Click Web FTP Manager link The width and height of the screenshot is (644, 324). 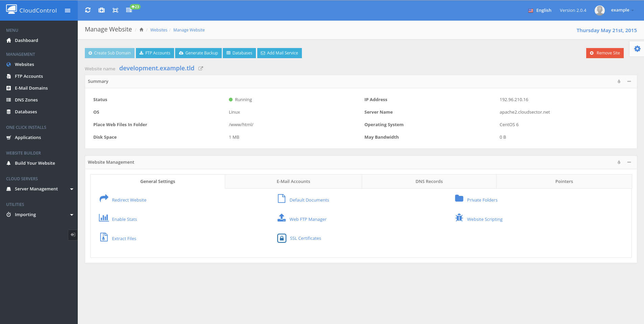(x=308, y=219)
